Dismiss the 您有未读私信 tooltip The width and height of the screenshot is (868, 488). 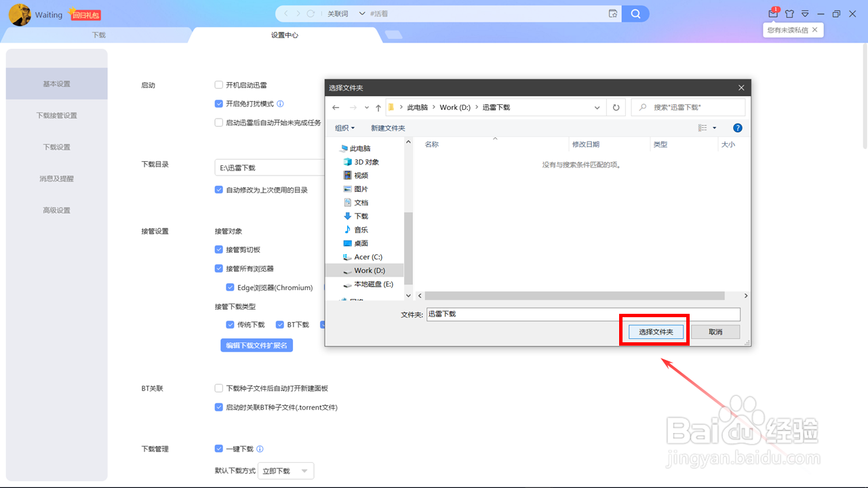click(x=815, y=30)
